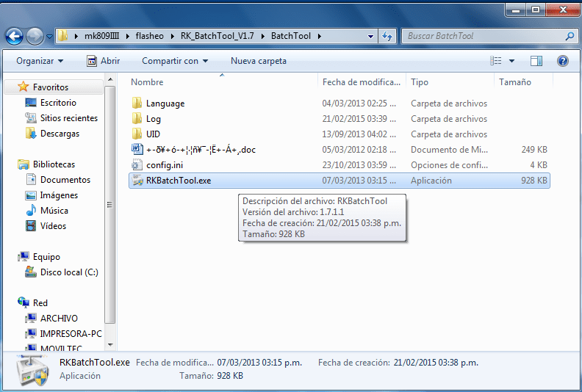Open Imágenes library
582x392 pixels.
[59, 195]
